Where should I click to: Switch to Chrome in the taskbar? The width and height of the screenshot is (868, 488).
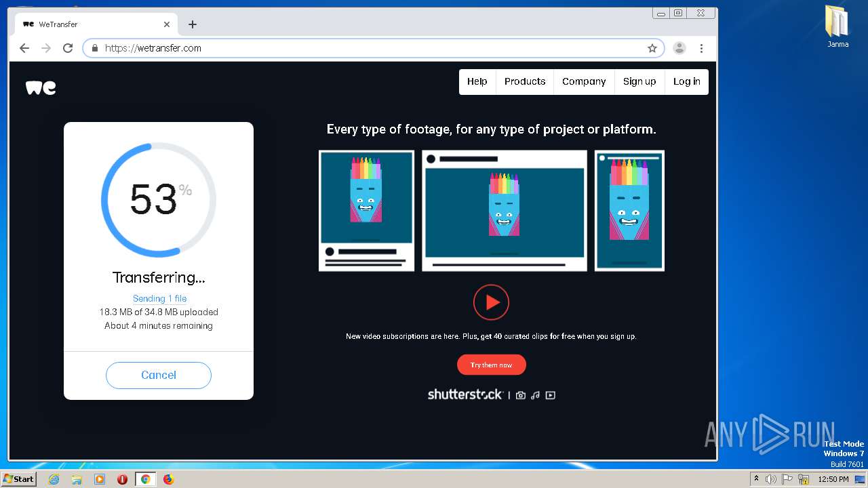[x=145, y=479]
